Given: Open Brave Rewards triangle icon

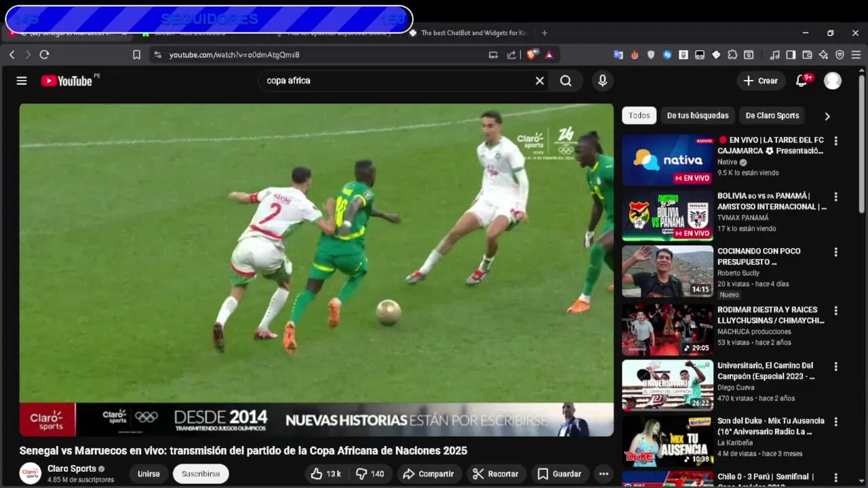Looking at the screenshot, I should click(x=549, y=55).
